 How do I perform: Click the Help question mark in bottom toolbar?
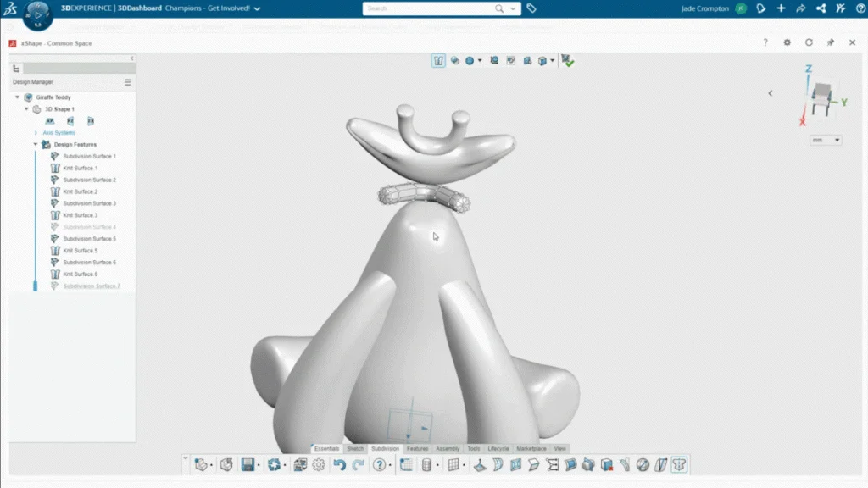pos(379,464)
